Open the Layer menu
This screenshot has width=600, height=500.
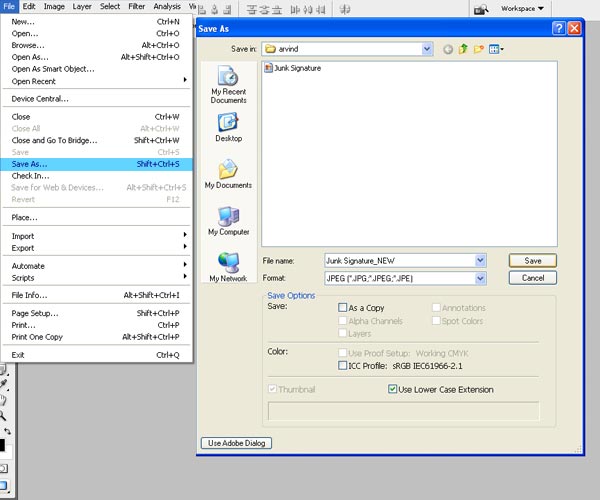pos(82,7)
